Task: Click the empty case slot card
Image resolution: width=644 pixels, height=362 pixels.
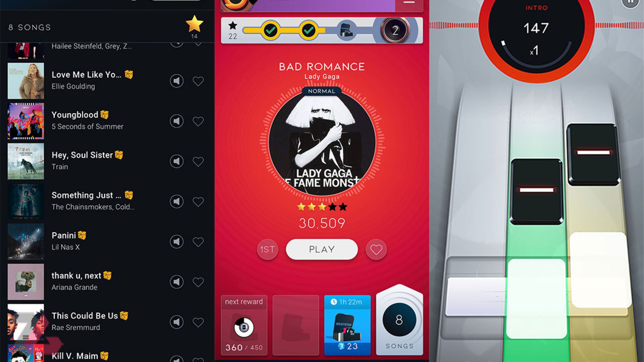Action: click(x=296, y=325)
